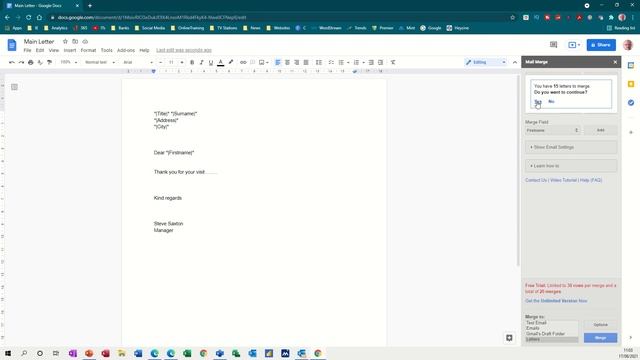Screen dimensions: 640x360
Task: Undo the last edit
Action: pos(11,62)
